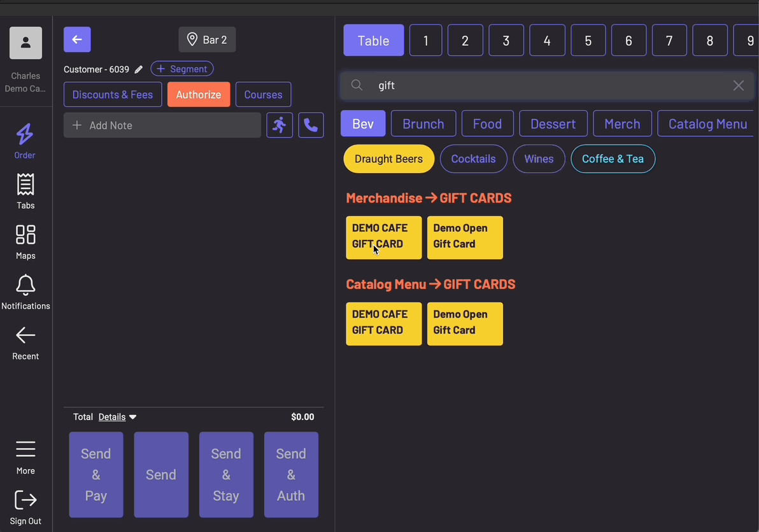Expand the Total Details dropdown
Viewport: 759px width, 532px height.
click(x=117, y=417)
